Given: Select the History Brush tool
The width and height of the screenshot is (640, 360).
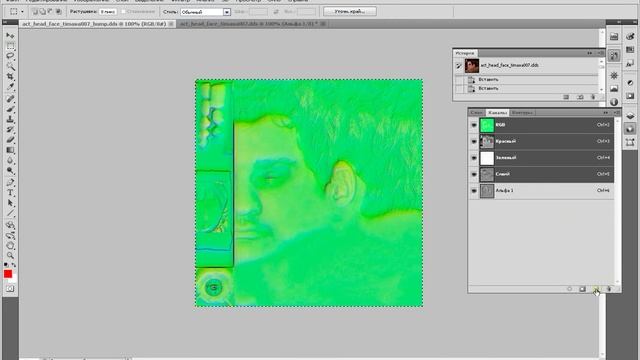Looking at the screenshot, I should coord(10,129).
